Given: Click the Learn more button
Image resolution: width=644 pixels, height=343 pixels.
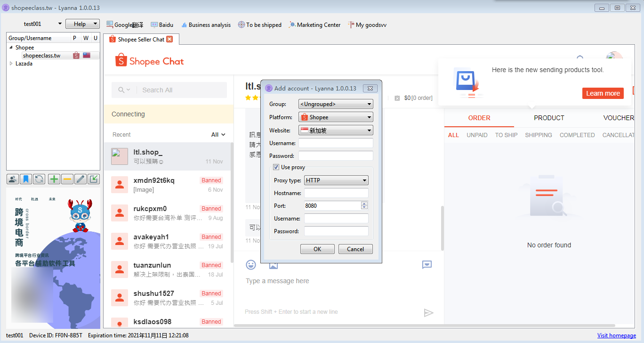Looking at the screenshot, I should [x=603, y=93].
